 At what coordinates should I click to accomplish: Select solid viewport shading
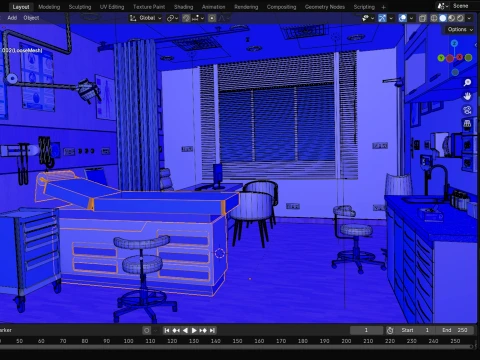coord(443,18)
